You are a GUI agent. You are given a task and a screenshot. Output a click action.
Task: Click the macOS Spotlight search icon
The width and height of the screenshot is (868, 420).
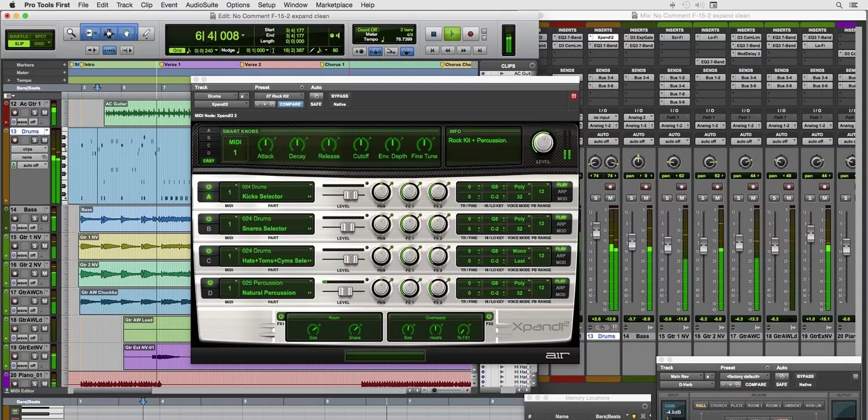[840, 5]
